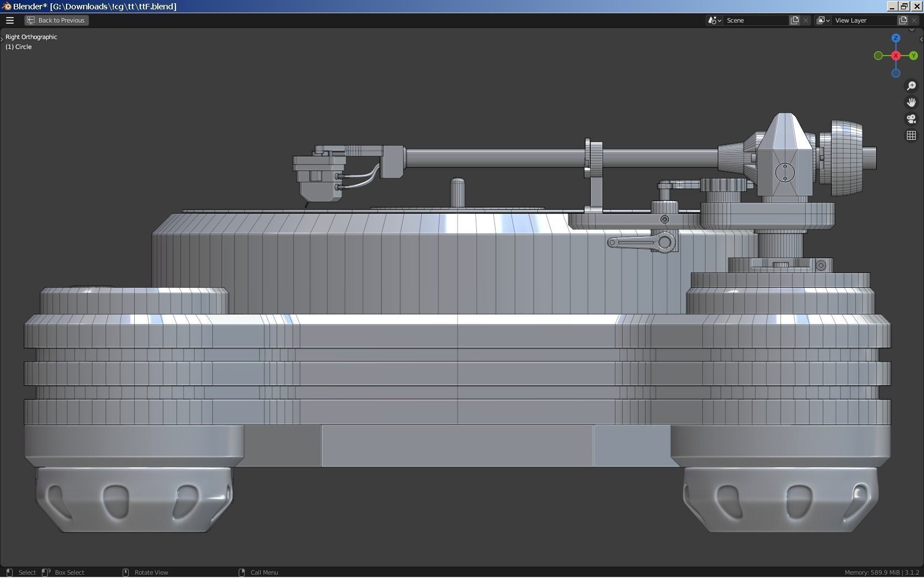Open the hamburger main menu
This screenshot has width=924, height=578.
click(10, 20)
